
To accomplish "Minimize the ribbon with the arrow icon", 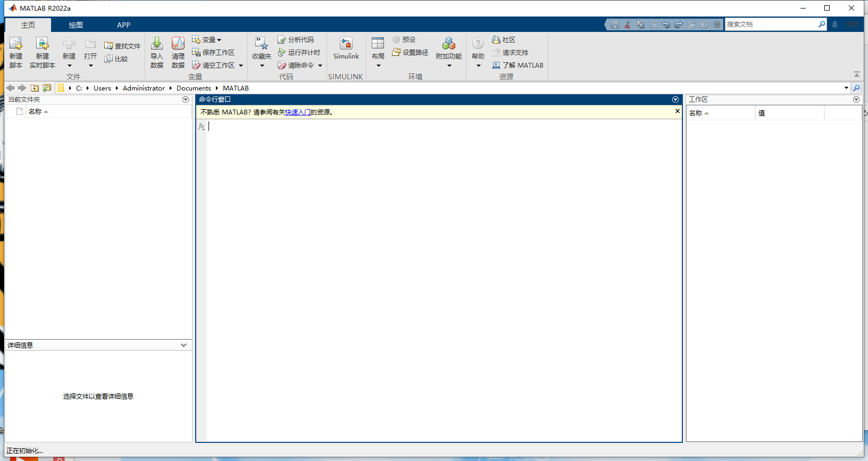I will [857, 75].
